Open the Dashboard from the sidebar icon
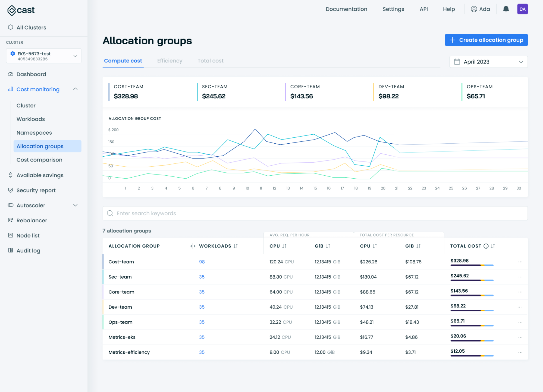543x392 pixels. click(x=10, y=74)
